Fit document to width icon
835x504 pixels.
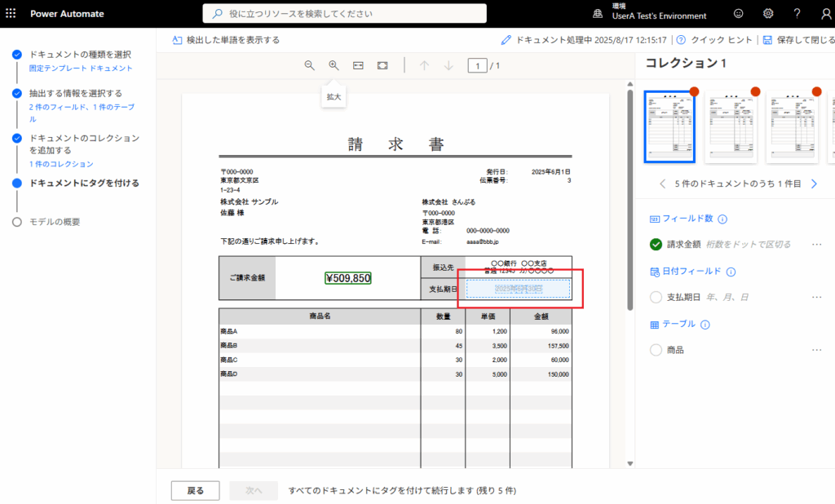[358, 65]
